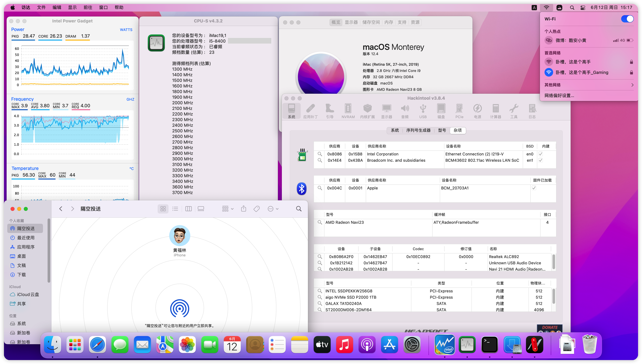Open the grouping dropdown in Finder toolbar
This screenshot has height=364, width=642.
coord(227,209)
